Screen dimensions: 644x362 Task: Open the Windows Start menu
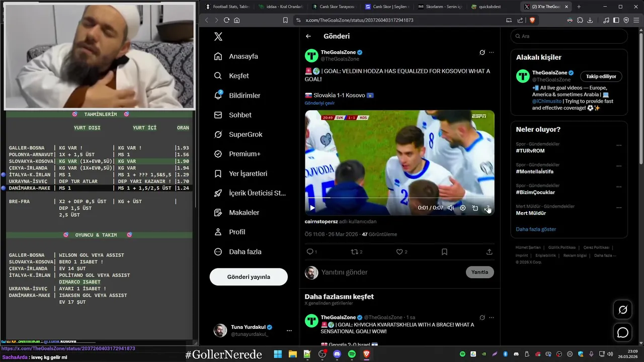click(x=278, y=354)
